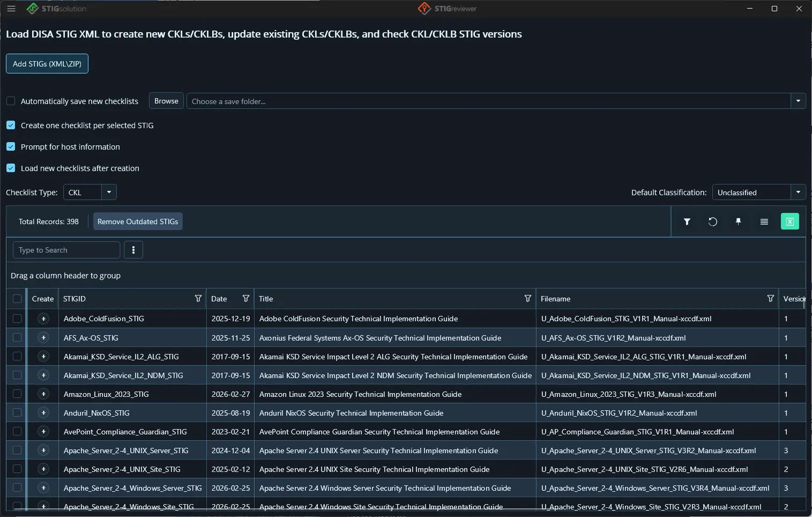Image resolution: width=812 pixels, height=517 pixels.
Task: Export grid with the green Excel icon
Action: pos(789,221)
